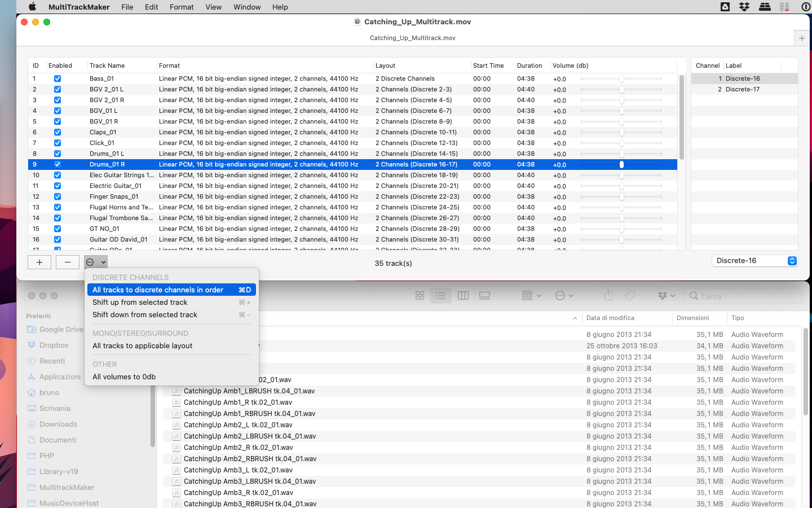812x508 pixels.
Task: Switch Finder to icon grid view
Action: (420, 296)
